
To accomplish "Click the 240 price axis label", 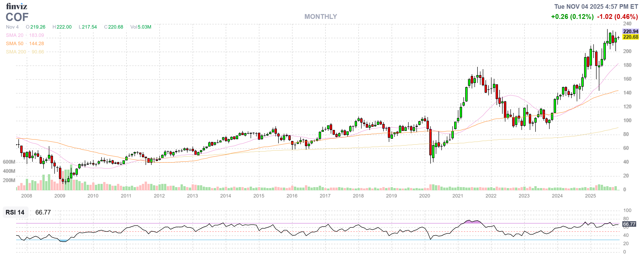I will [x=627, y=24].
